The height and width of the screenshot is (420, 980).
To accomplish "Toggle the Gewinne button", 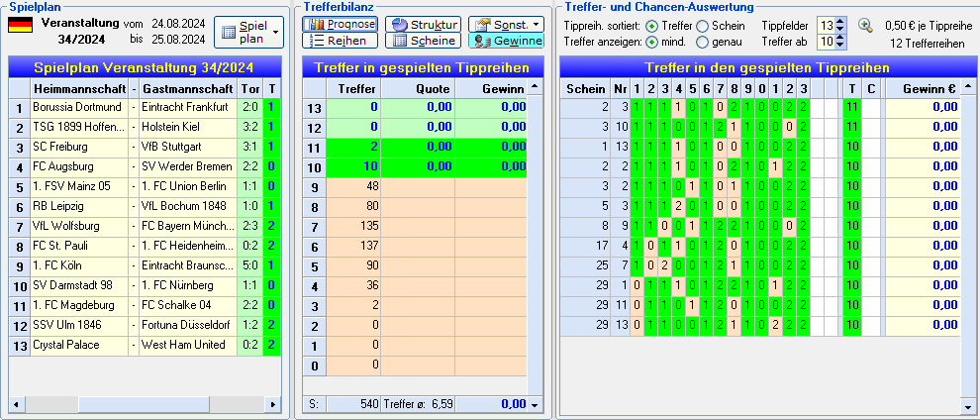I will tap(506, 41).
